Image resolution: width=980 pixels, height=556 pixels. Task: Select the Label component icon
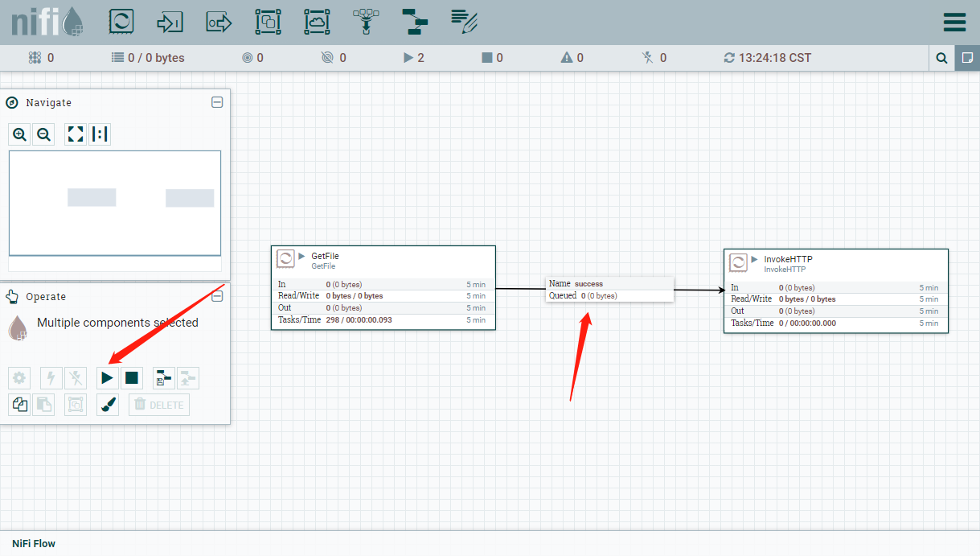click(x=465, y=22)
